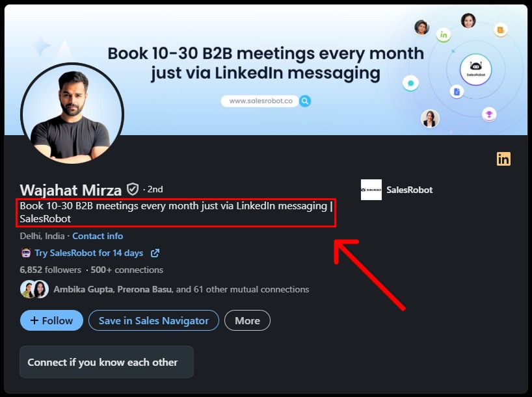Image resolution: width=532 pixels, height=397 pixels.
Task: Click the 2nd degree connection label
Action: (155, 189)
